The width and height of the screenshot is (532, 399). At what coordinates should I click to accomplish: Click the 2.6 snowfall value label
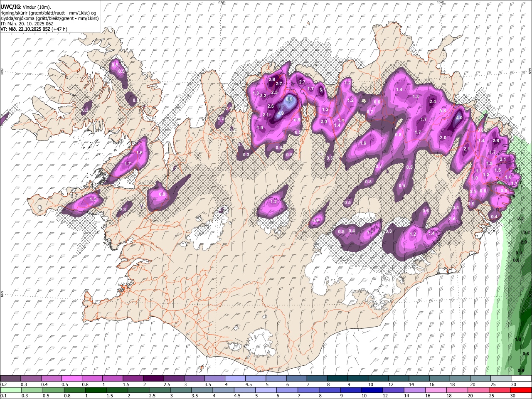click(271, 106)
